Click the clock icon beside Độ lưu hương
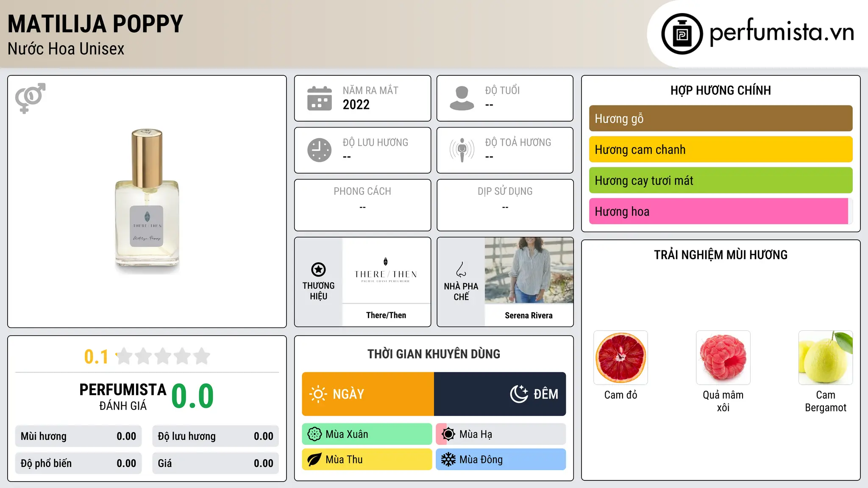Viewport: 868px width, 488px height. 320,150
